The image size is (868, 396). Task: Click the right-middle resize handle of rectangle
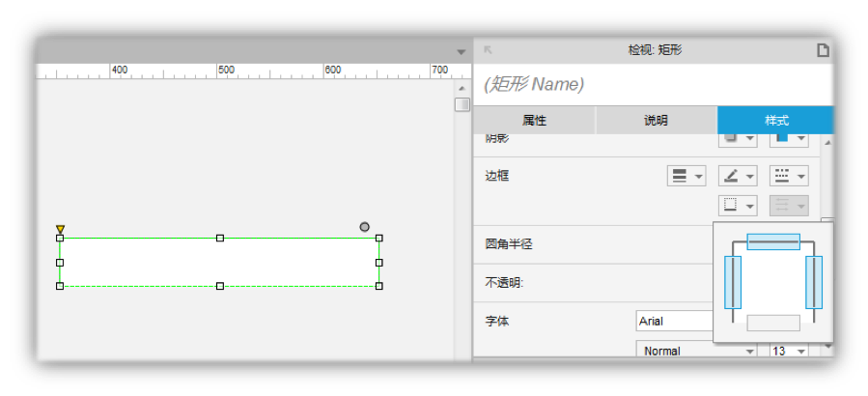coord(379,263)
